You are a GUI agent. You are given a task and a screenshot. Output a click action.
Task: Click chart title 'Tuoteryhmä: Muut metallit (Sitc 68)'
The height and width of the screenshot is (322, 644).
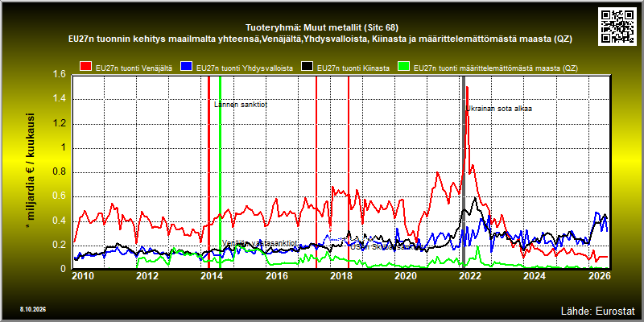coord(322,28)
